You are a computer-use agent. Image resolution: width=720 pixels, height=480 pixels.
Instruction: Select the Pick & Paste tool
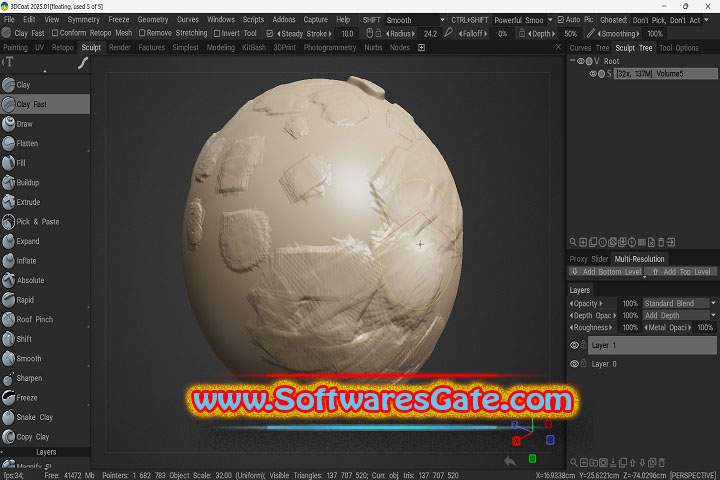[45, 221]
